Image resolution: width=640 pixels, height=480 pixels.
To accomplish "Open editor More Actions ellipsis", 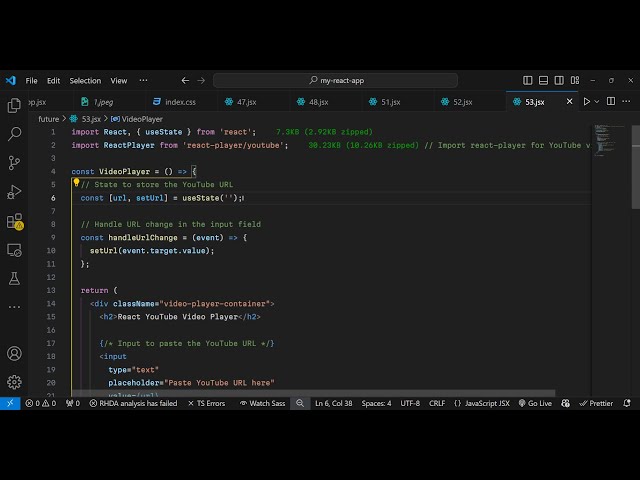I will pos(628,102).
